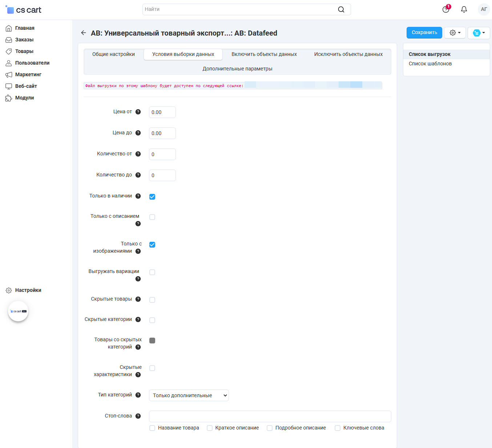Click the help icon next to Цена от

[x=138, y=112]
